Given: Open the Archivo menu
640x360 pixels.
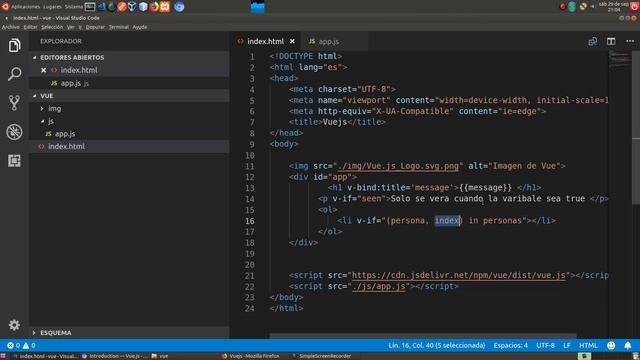Looking at the screenshot, I should coord(11,27).
